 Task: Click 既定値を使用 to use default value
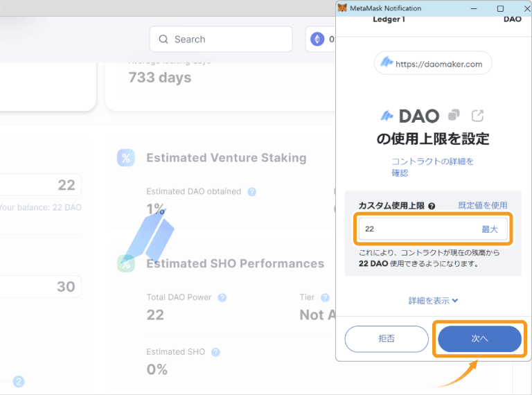[483, 205]
